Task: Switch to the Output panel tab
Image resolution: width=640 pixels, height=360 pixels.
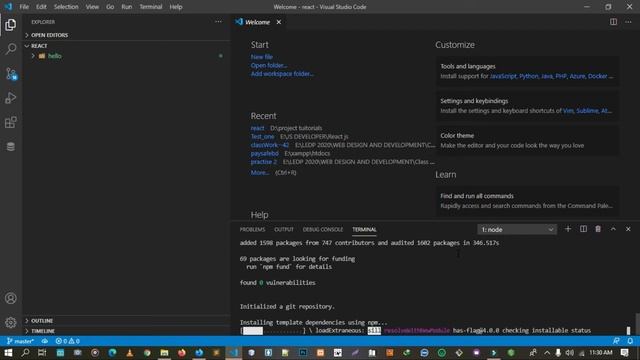Action: 284,229
